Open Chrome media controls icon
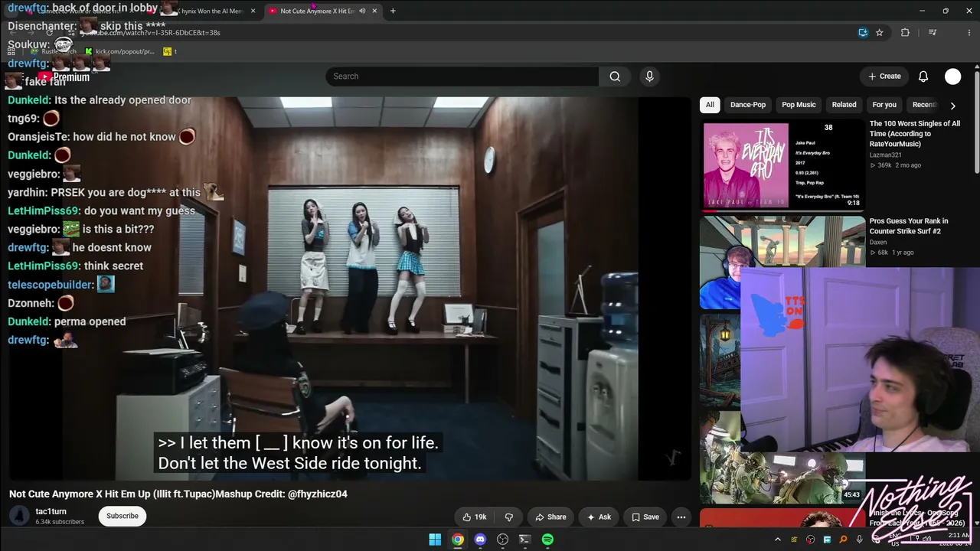This screenshot has width=980, height=551. (933, 33)
